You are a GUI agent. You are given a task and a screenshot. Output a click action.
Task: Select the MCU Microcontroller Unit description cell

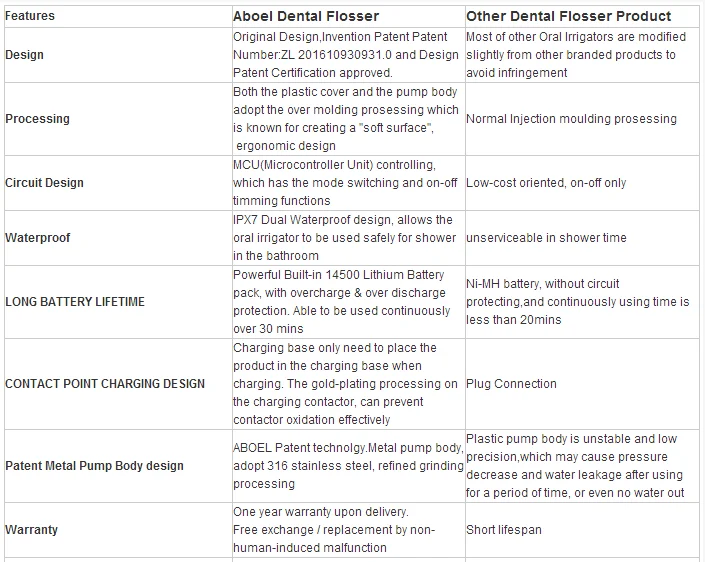346,182
